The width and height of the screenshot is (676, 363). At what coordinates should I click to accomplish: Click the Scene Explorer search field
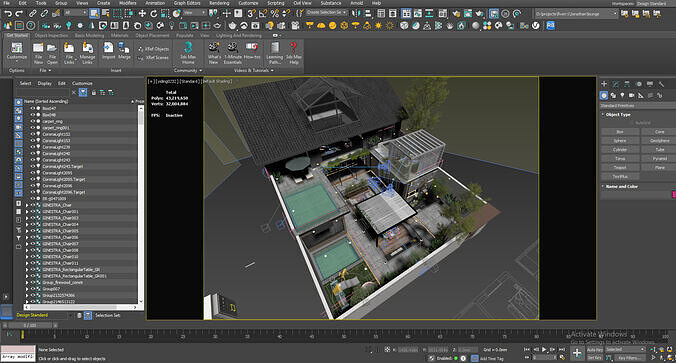[x=44, y=92]
